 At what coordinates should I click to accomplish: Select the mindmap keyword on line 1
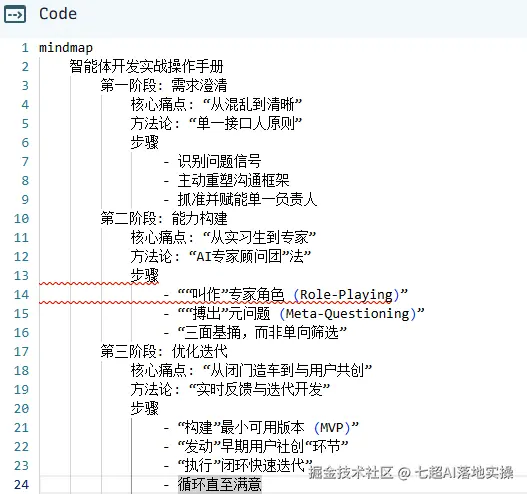66,48
